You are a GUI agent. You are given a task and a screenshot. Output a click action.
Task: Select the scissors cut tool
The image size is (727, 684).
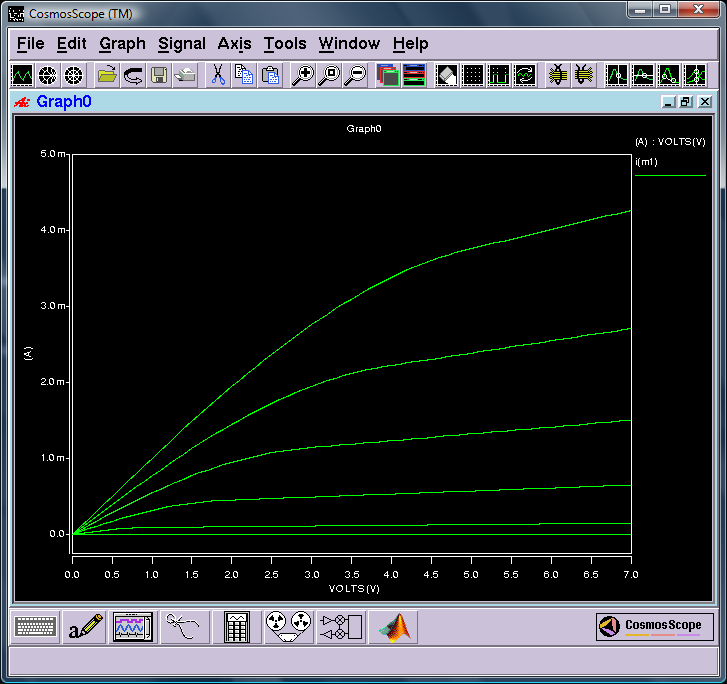click(218, 75)
